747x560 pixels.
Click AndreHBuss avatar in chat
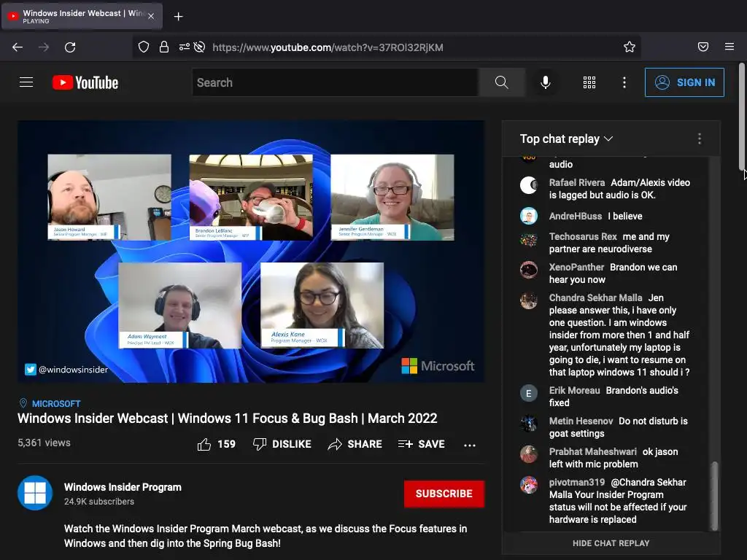coord(528,216)
